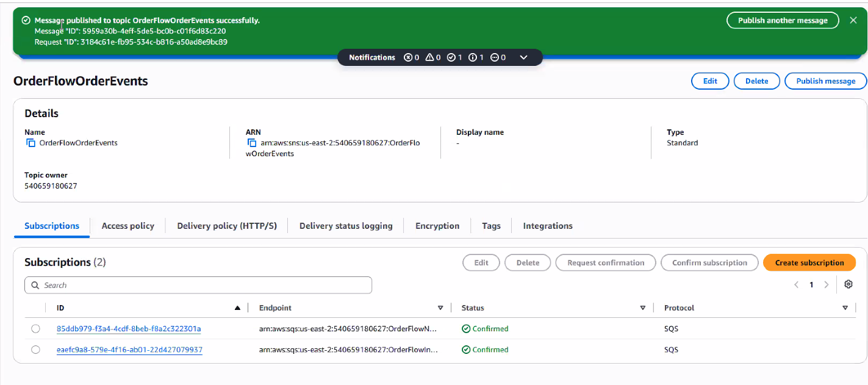Click the Details panel heading

tap(41, 113)
